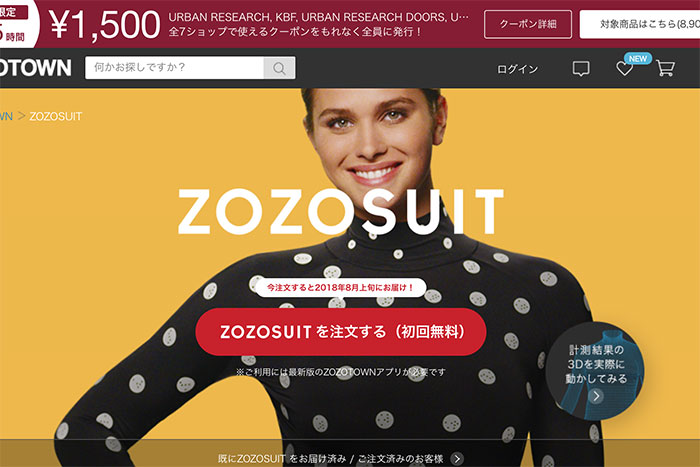Viewport: 700px width, 467px height.
Task: Open favorites heart icon
Action: (624, 69)
